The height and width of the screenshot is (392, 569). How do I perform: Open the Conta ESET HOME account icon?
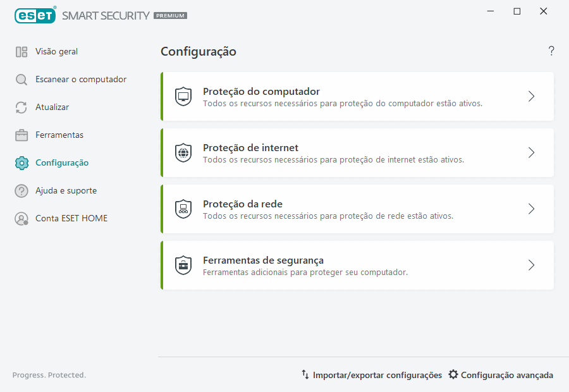(20, 218)
